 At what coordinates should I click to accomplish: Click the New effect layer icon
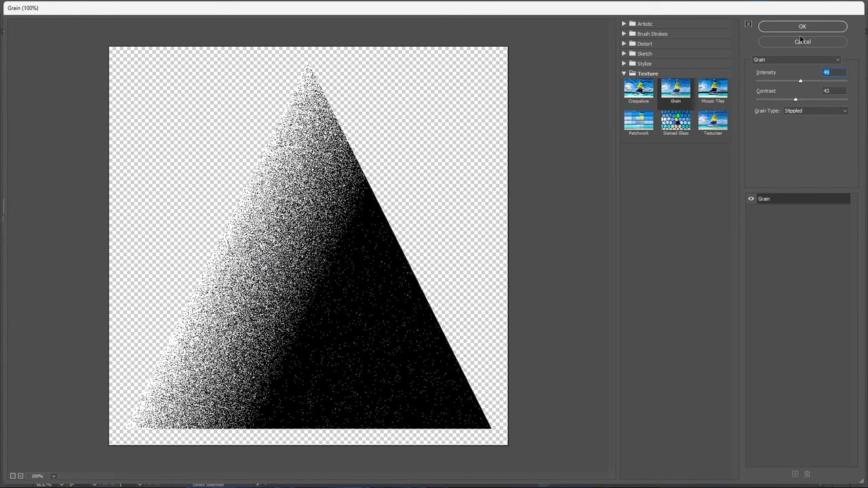tap(795, 474)
